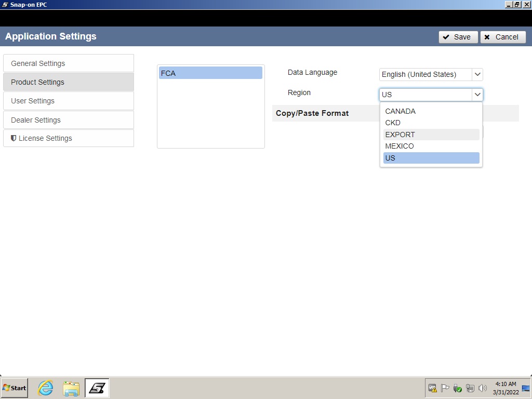Cancel the application settings changes

503,37
